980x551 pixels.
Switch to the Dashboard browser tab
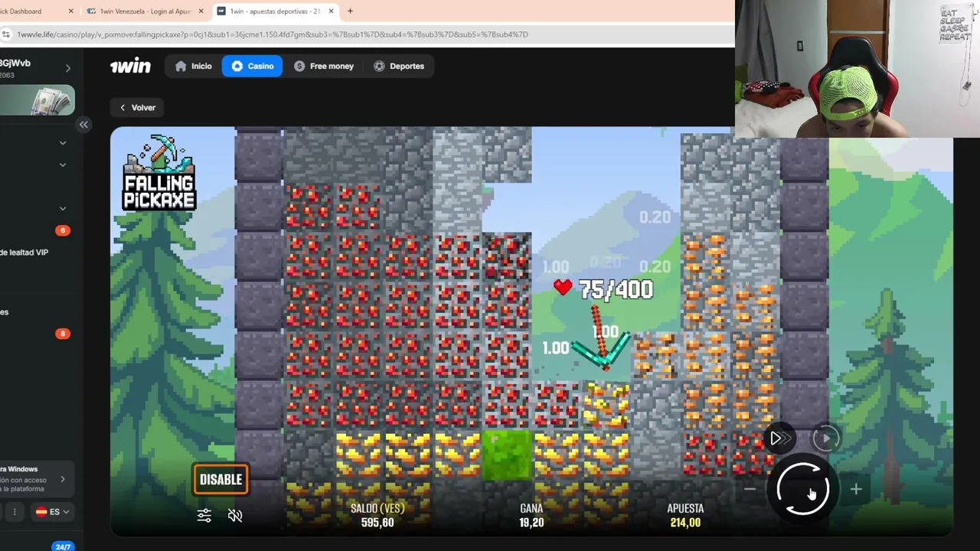click(x=21, y=11)
